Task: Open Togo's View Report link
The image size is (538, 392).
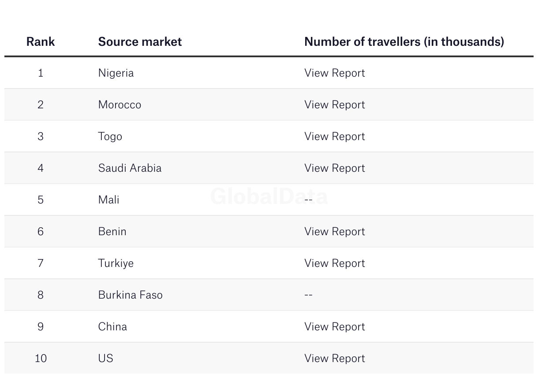Action: (x=334, y=137)
